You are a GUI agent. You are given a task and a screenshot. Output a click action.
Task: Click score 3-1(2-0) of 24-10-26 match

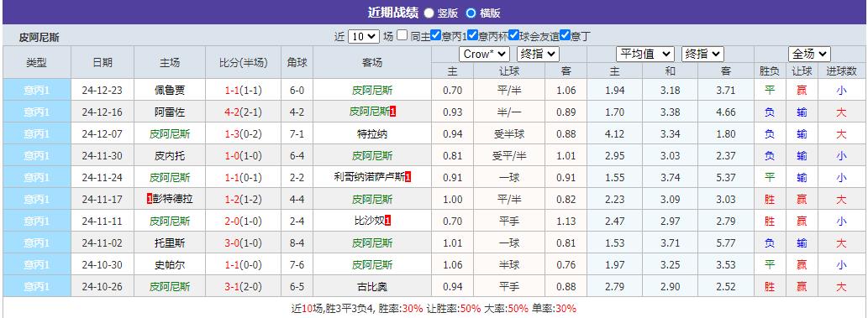[244, 287]
